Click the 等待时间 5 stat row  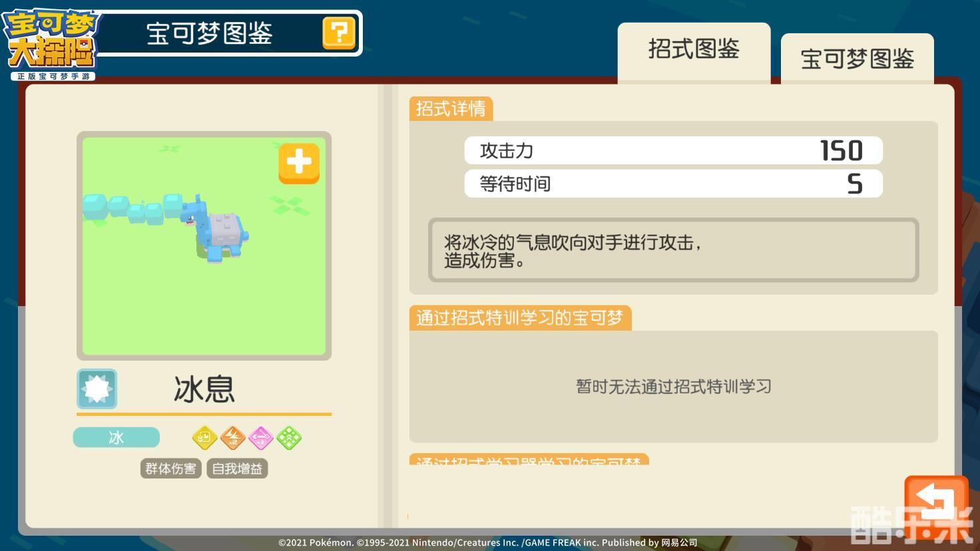[x=673, y=184]
